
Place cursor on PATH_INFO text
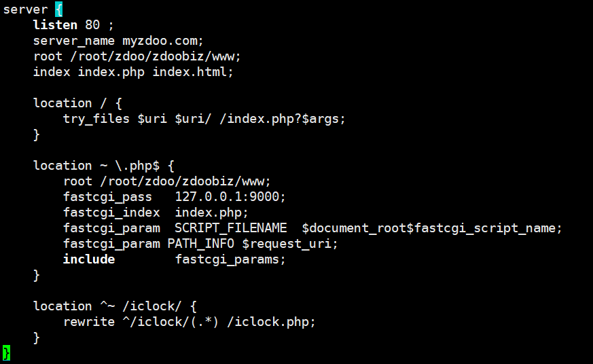pos(200,244)
